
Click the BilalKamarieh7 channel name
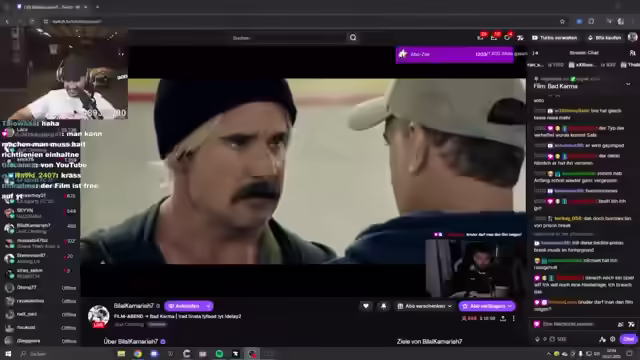click(x=133, y=306)
